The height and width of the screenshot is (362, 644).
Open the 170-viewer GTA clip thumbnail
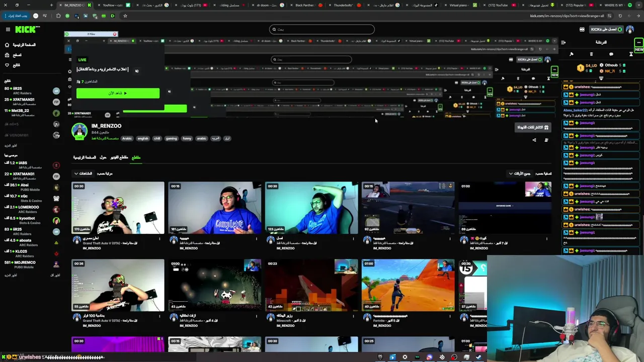118,208
